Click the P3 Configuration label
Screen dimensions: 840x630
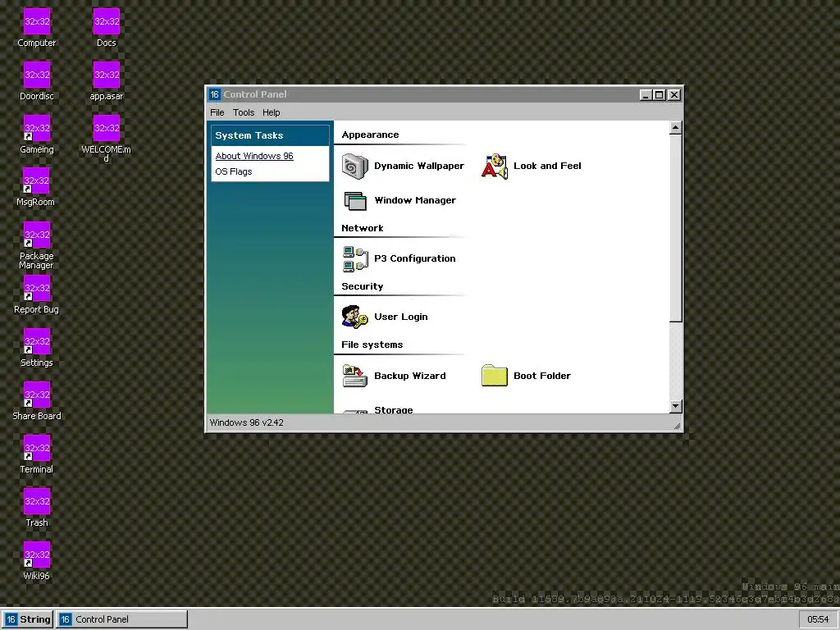pyautogui.click(x=414, y=258)
